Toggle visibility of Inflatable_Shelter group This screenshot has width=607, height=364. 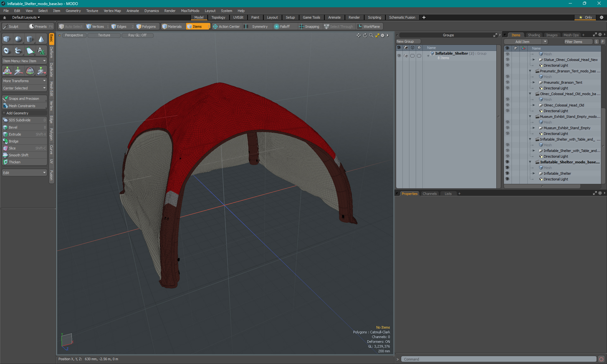399,56
